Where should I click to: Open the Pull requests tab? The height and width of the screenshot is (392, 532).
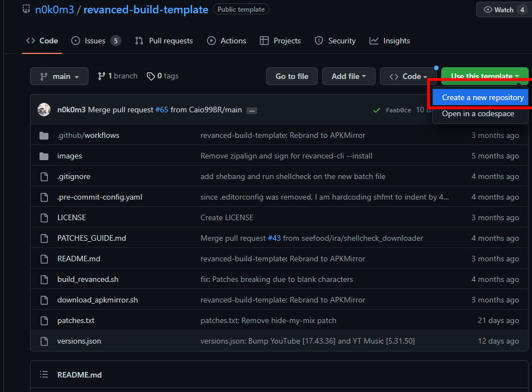point(164,41)
